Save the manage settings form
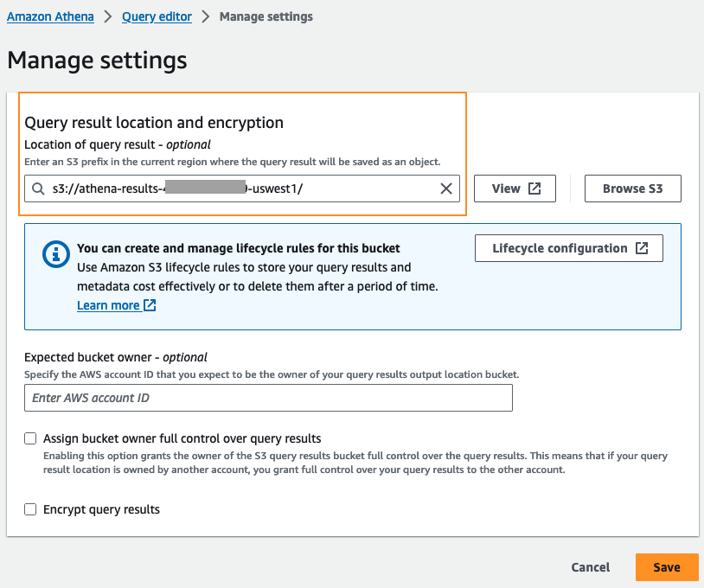 667,567
